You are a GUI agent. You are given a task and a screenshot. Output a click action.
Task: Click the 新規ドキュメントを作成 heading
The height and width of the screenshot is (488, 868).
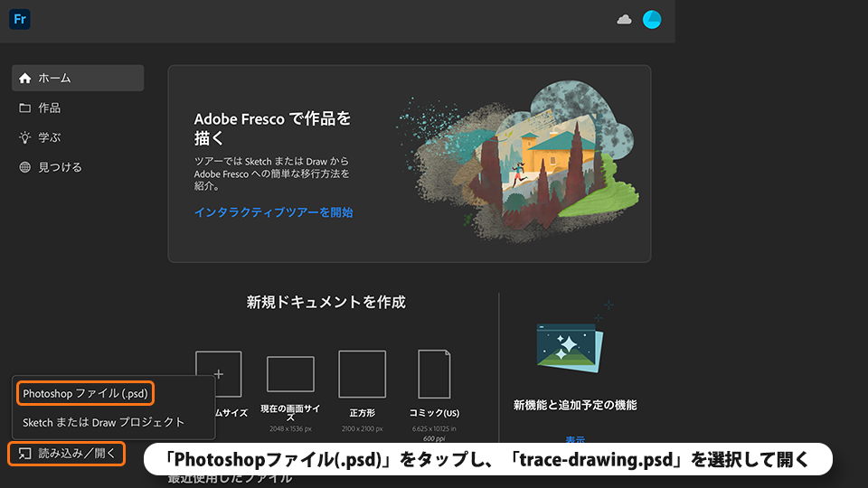pos(326,302)
